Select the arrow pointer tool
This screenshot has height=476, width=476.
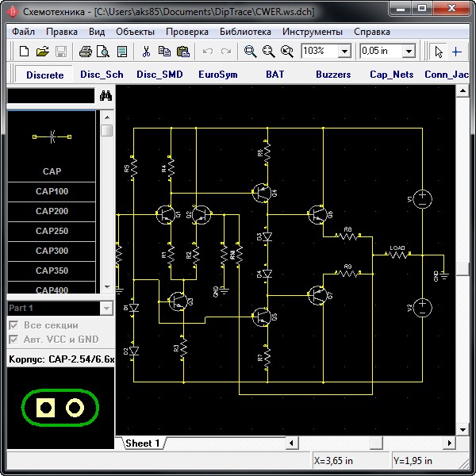click(x=438, y=52)
